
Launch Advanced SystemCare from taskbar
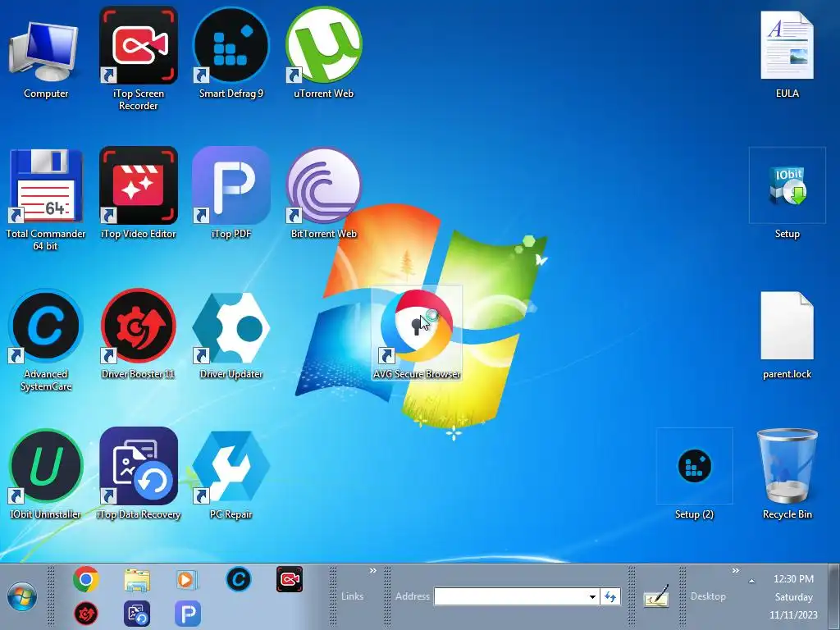239,579
